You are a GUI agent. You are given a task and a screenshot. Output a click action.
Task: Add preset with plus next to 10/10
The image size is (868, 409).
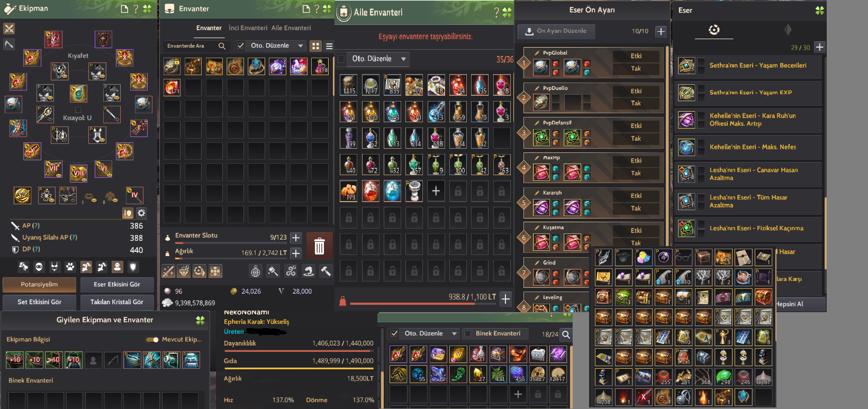(x=661, y=31)
